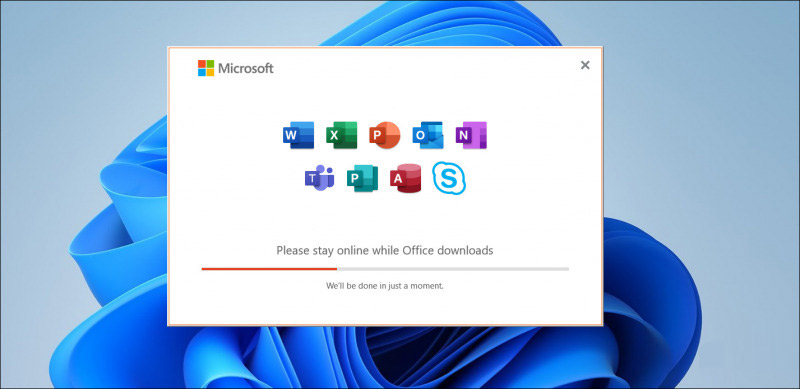Image resolution: width=800 pixels, height=389 pixels.
Task: Click the Publisher icon
Action: [362, 179]
